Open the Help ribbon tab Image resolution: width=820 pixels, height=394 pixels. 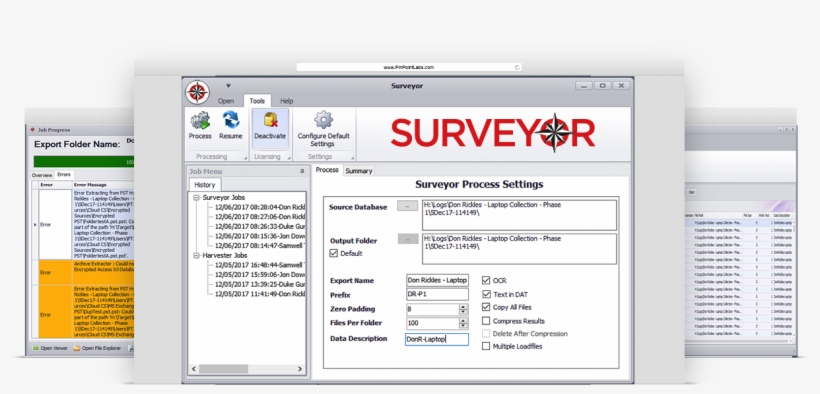tap(287, 101)
